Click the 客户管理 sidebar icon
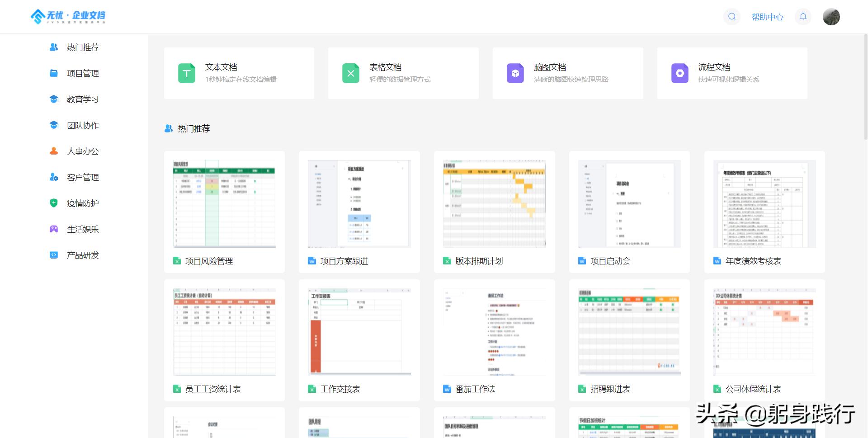The width and height of the screenshot is (868, 438). [x=54, y=177]
